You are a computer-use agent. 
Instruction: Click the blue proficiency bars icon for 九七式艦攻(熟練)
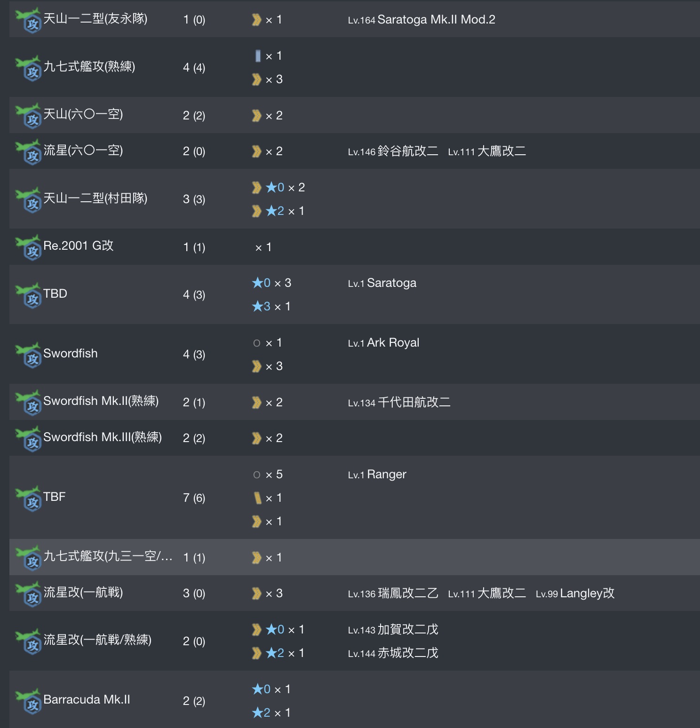pos(257,56)
